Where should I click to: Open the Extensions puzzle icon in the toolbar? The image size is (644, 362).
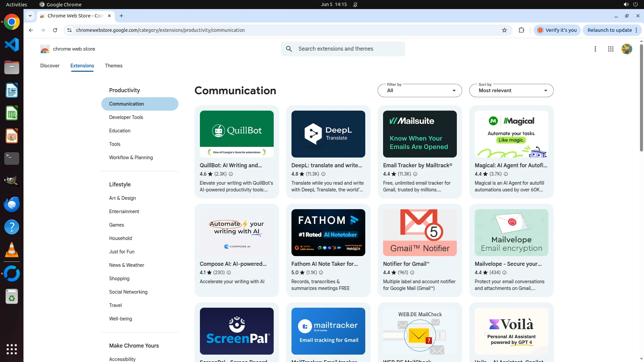(x=521, y=30)
